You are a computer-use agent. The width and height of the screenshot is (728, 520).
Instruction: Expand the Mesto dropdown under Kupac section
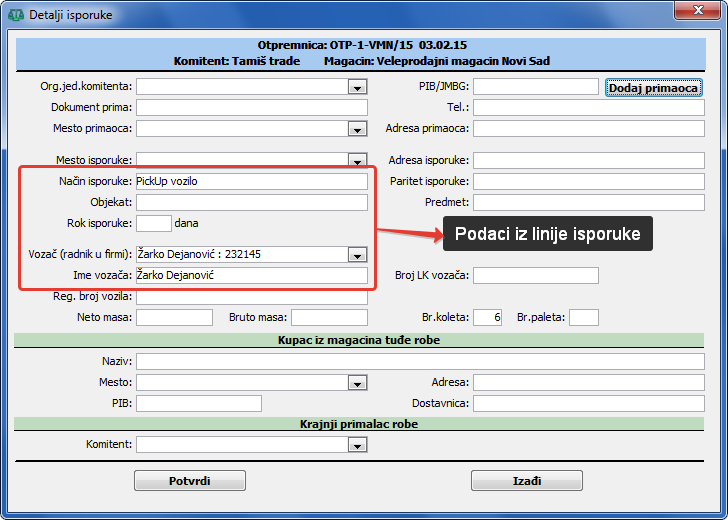357,383
